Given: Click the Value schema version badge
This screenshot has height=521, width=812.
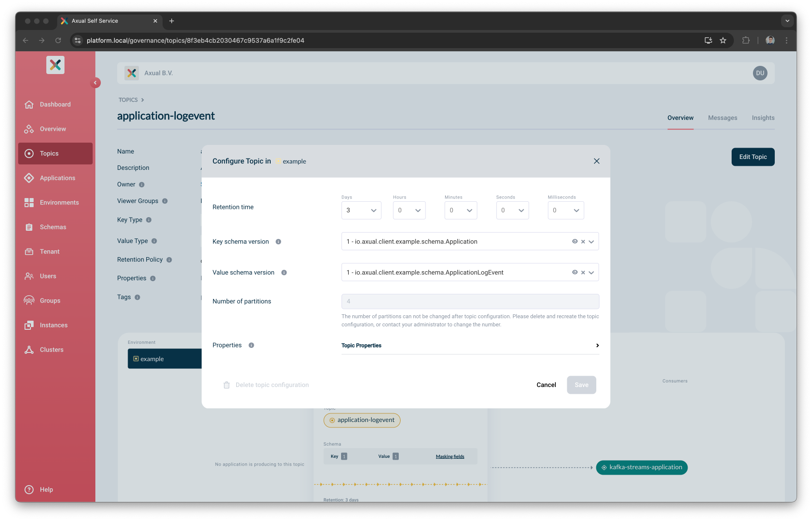Looking at the screenshot, I should pos(396,456).
